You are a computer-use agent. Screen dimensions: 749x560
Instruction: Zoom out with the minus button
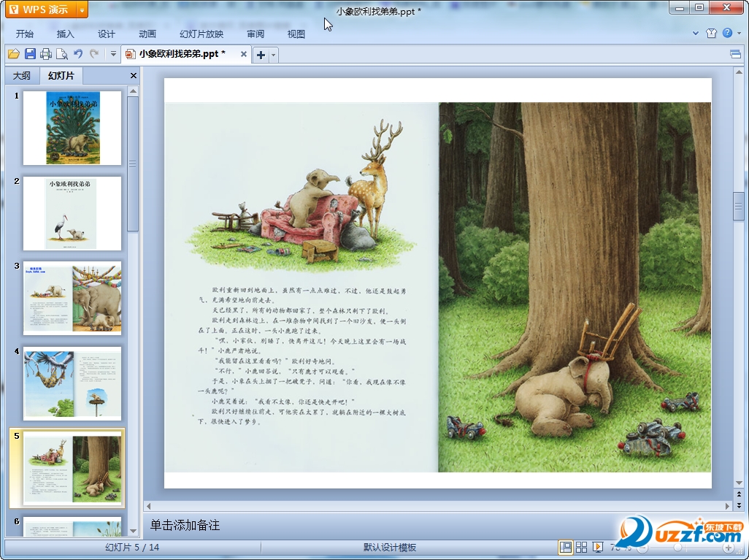[x=643, y=548]
